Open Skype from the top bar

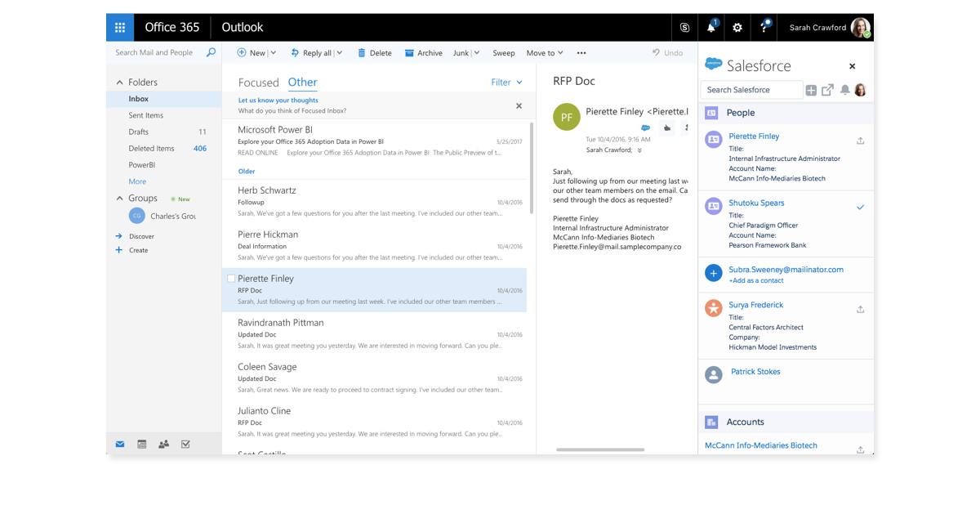pyautogui.click(x=684, y=28)
